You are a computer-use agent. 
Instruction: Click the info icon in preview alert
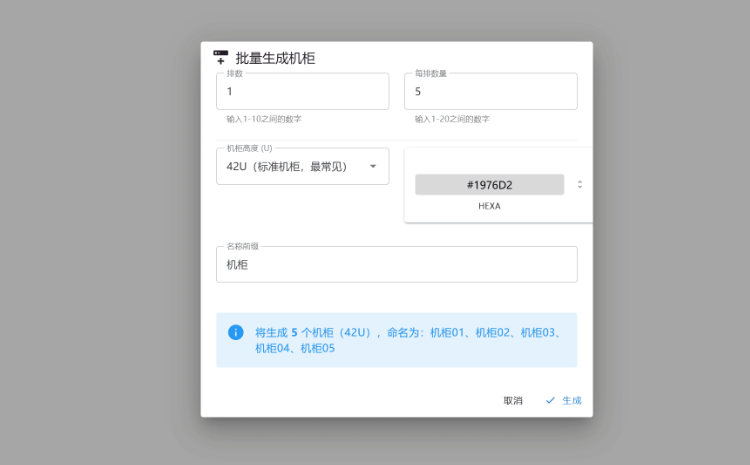235,332
